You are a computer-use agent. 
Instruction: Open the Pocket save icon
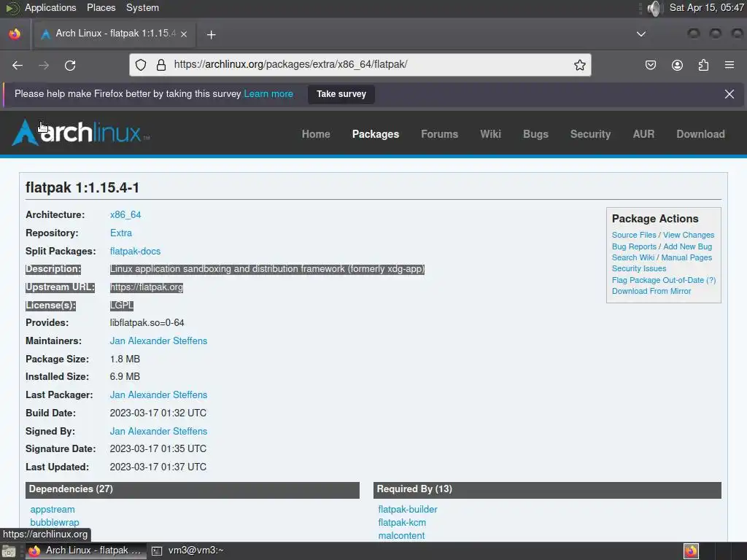(650, 65)
